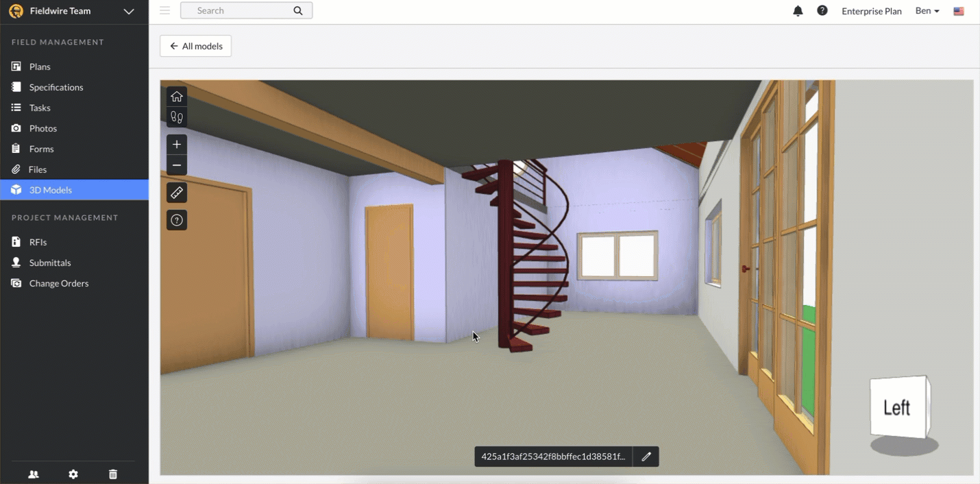Image resolution: width=980 pixels, height=484 pixels.
Task: Edit model name with pencil icon
Action: 646,457
